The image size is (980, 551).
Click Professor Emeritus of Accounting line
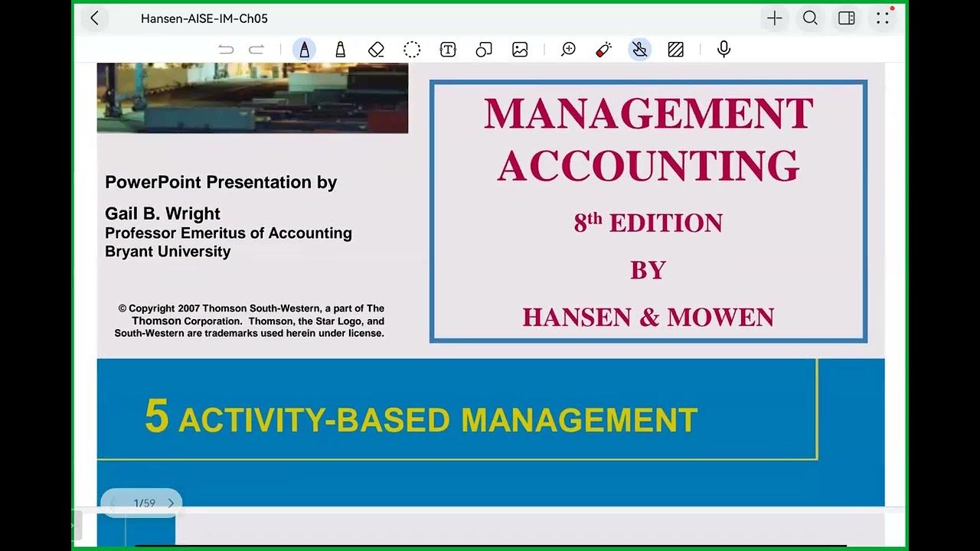(x=228, y=233)
